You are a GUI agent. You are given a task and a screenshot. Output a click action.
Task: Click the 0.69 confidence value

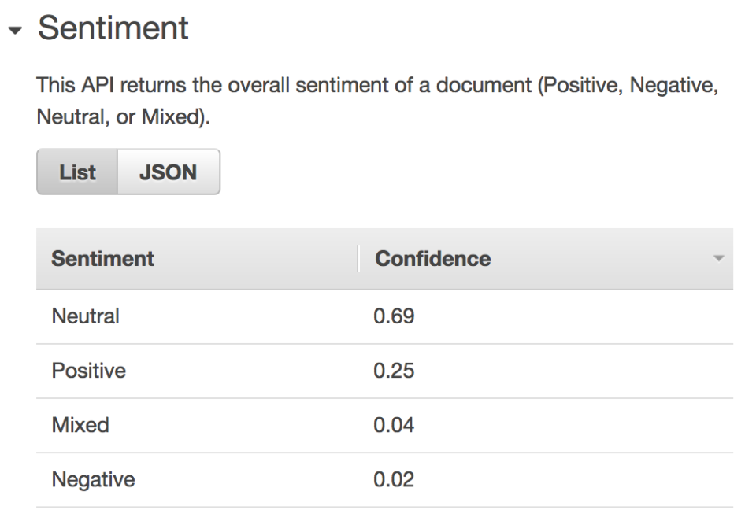[x=394, y=316]
